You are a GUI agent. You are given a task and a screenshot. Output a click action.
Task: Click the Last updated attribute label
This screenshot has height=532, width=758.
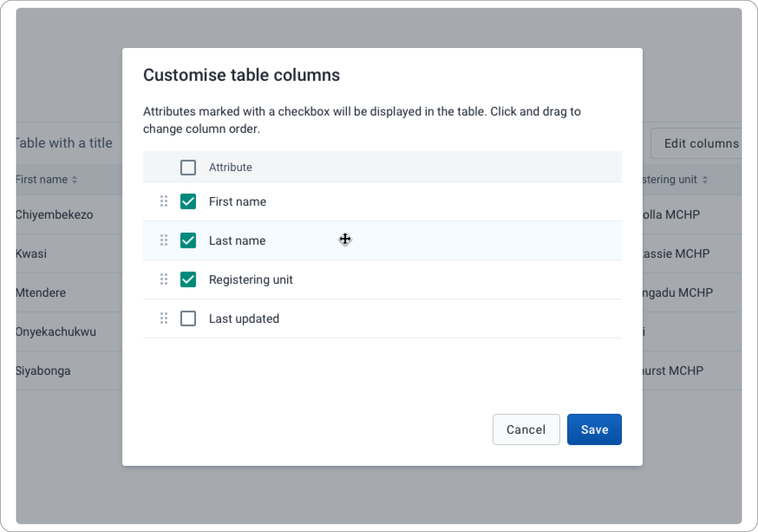(244, 319)
